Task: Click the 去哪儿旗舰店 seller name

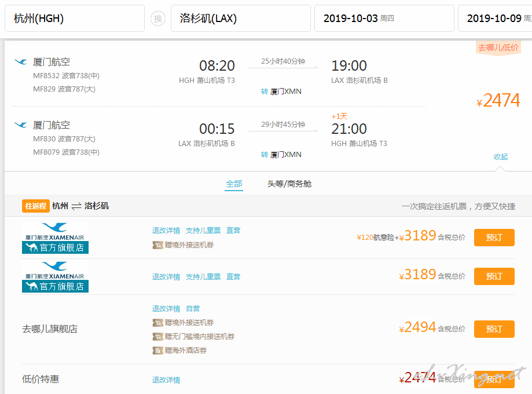Action: [50, 329]
